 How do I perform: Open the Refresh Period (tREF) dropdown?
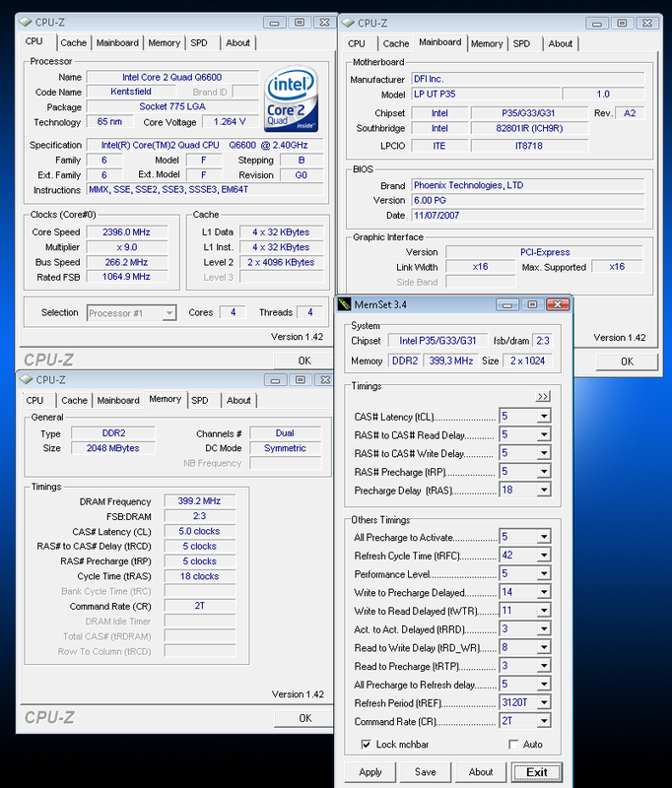[544, 702]
